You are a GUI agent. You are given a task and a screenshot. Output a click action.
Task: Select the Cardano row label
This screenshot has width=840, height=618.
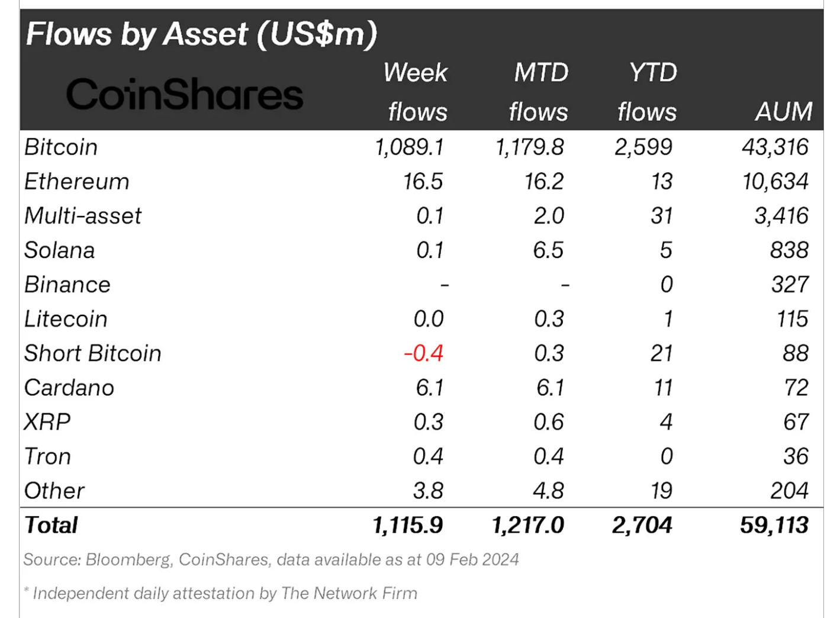click(69, 388)
